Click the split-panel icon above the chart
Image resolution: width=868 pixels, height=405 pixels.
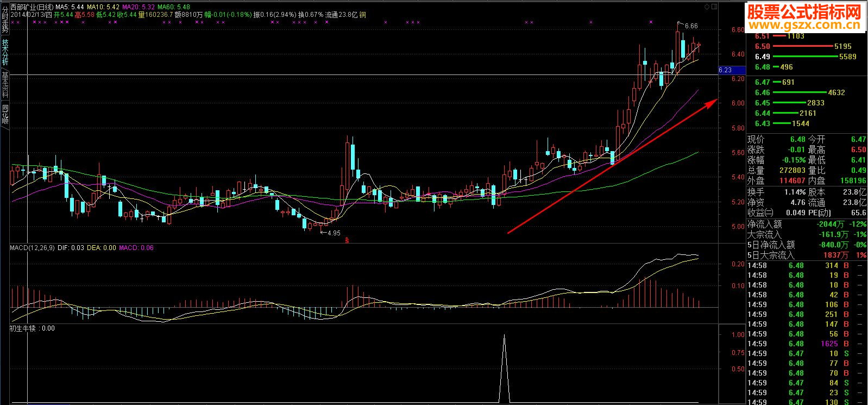714,7
